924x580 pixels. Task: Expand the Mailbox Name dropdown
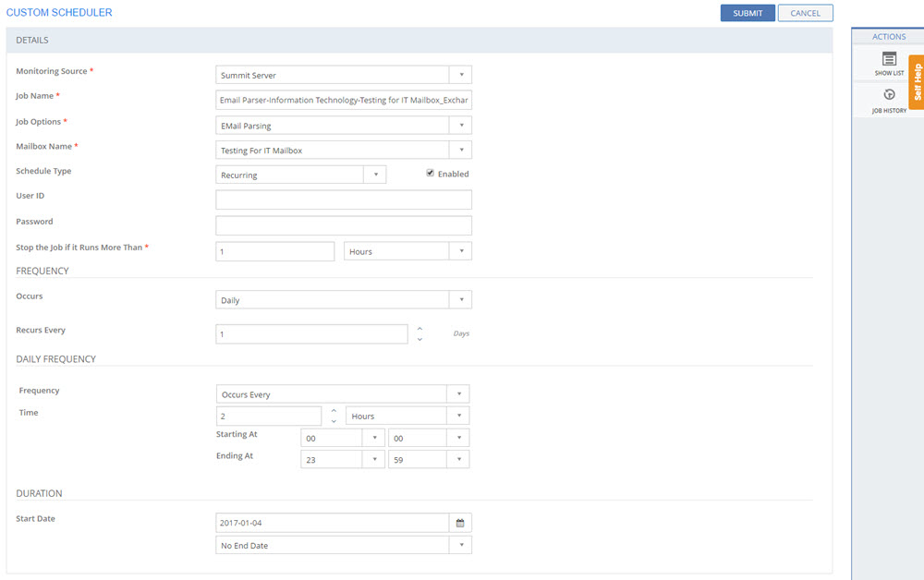460,151
